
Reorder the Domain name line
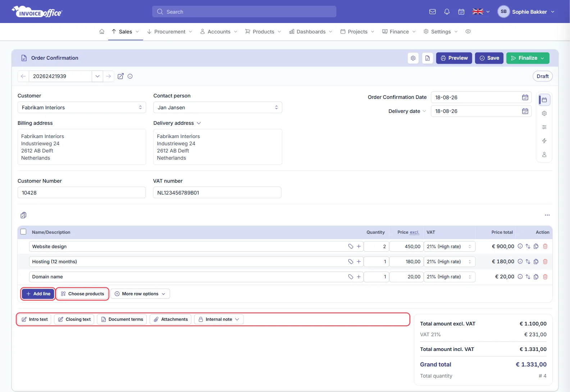[528, 277]
